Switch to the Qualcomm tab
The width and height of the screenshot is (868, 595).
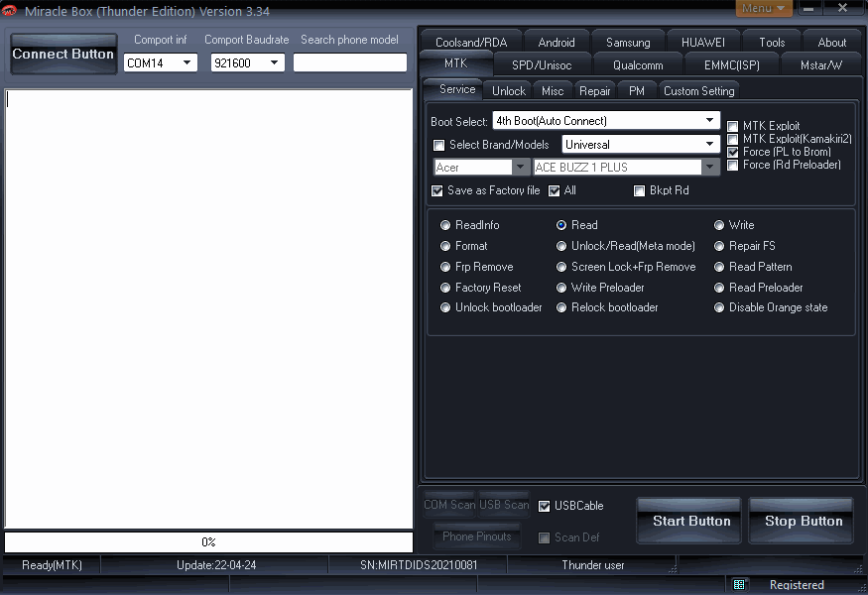pyautogui.click(x=638, y=65)
